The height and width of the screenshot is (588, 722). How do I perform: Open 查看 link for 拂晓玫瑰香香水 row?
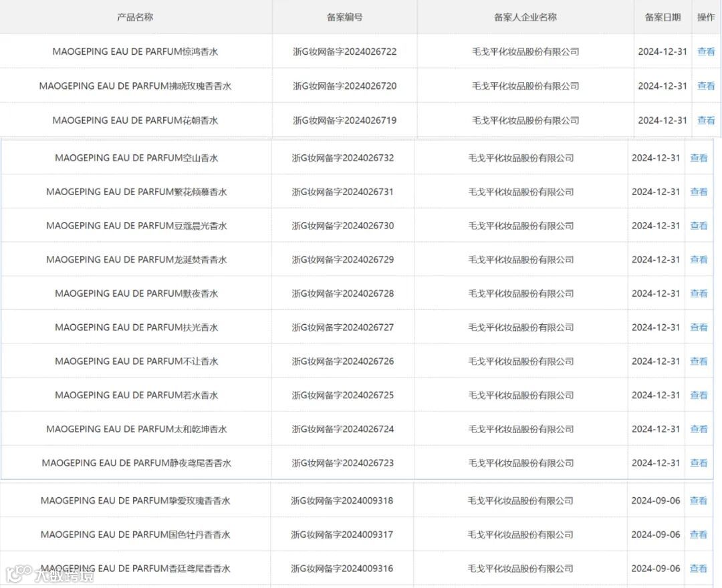point(706,86)
